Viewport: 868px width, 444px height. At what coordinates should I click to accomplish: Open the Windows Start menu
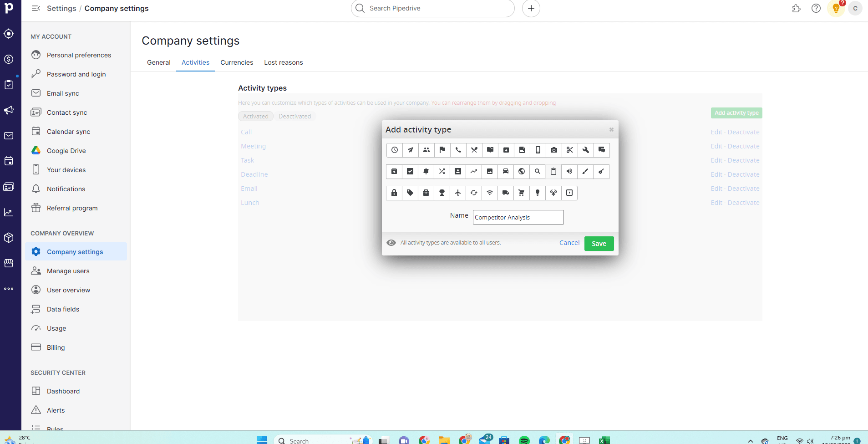point(262,440)
